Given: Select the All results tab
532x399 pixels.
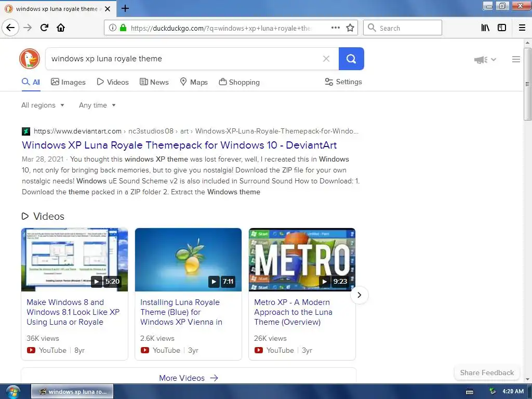Looking at the screenshot, I should 31,82.
